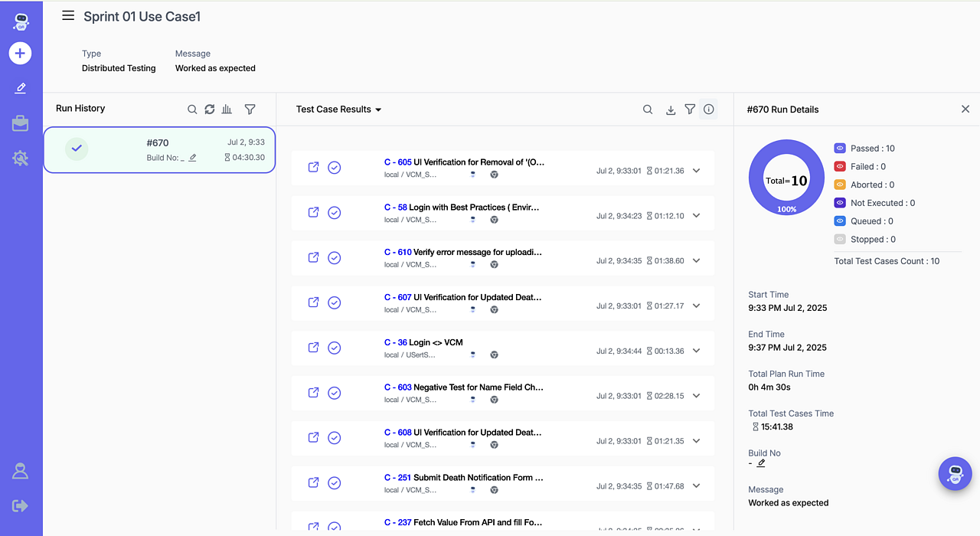Open the Test Case Results dropdown
The width and height of the screenshot is (980, 536).
[x=338, y=109]
